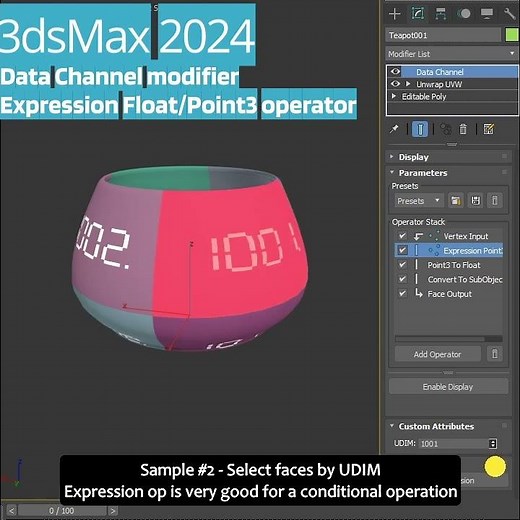Click the 0 / 100 time slider
This screenshot has width=520, height=520.
[62, 511]
